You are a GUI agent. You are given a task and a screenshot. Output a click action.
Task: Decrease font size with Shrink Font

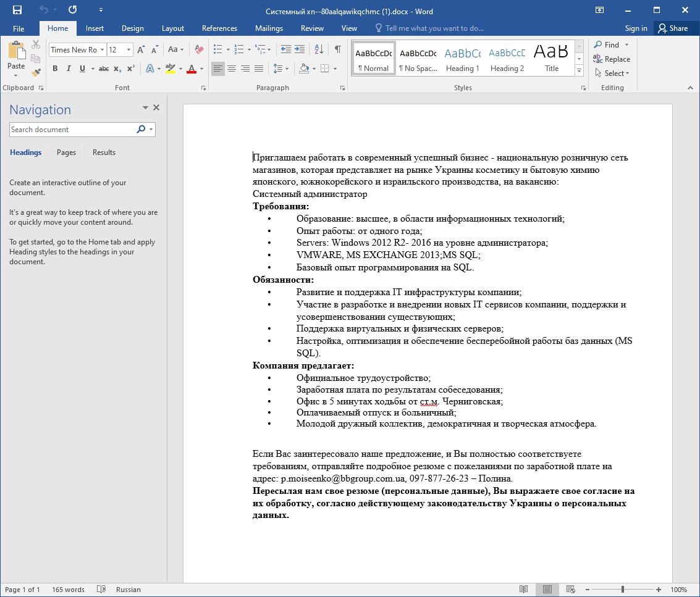click(154, 49)
